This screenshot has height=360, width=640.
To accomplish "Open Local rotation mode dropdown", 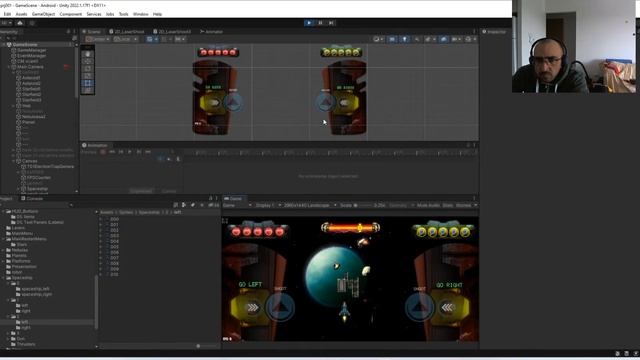I will pos(125,39).
